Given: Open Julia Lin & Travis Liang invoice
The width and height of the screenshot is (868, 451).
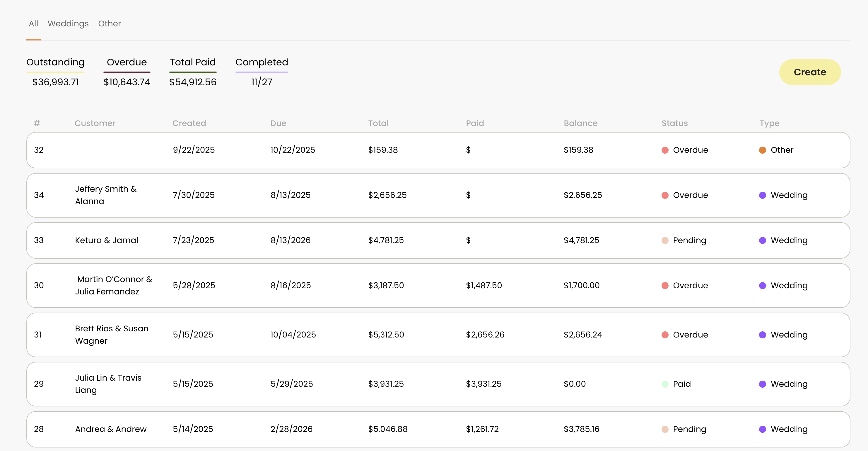Looking at the screenshot, I should [108, 384].
